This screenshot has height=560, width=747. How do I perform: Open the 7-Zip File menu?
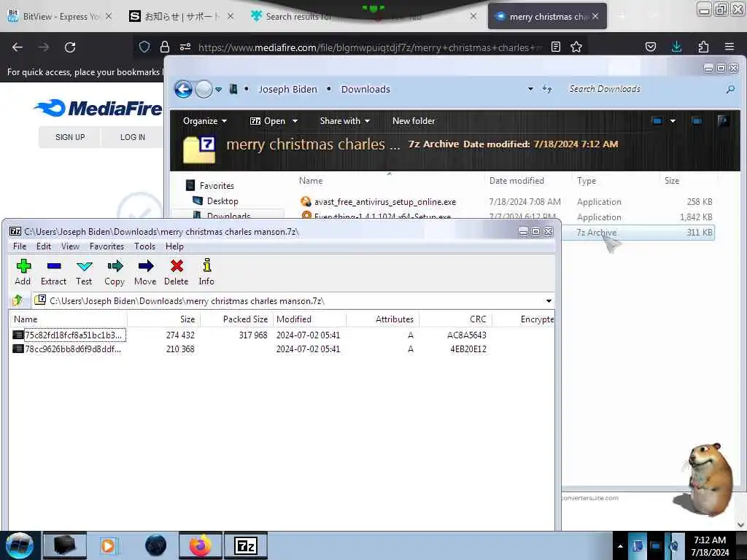pyautogui.click(x=20, y=246)
